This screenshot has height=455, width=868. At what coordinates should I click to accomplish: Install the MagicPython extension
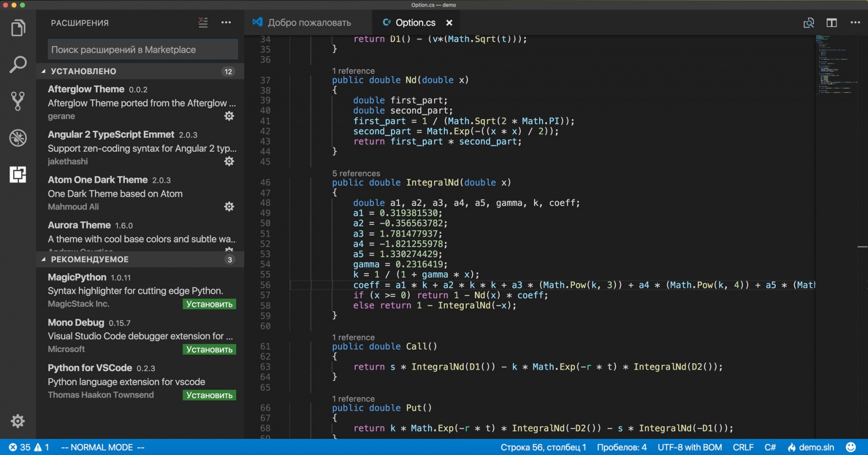pos(209,304)
